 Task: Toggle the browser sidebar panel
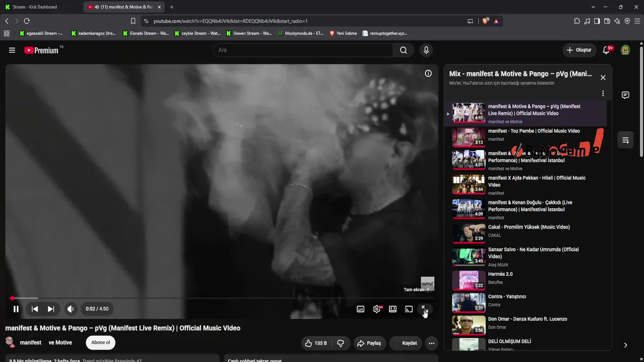tap(597, 21)
